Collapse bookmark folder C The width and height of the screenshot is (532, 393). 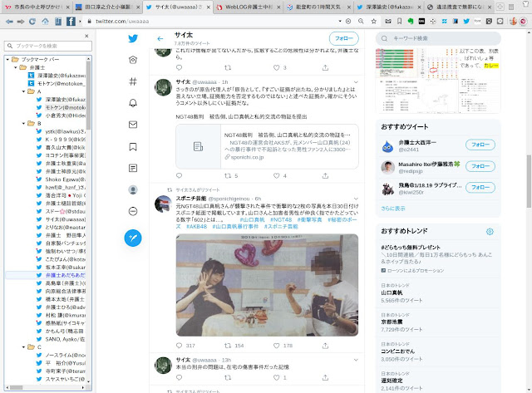(23, 346)
